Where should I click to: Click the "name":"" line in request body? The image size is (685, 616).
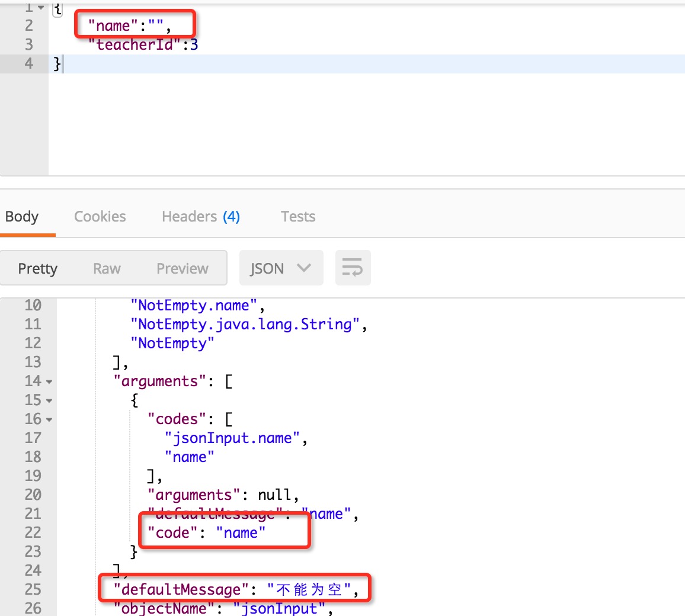click(129, 25)
